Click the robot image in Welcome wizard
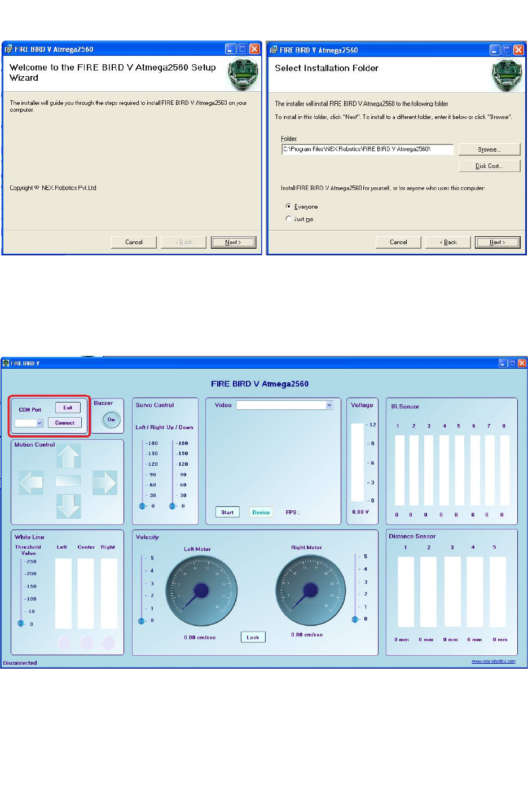 (x=243, y=74)
